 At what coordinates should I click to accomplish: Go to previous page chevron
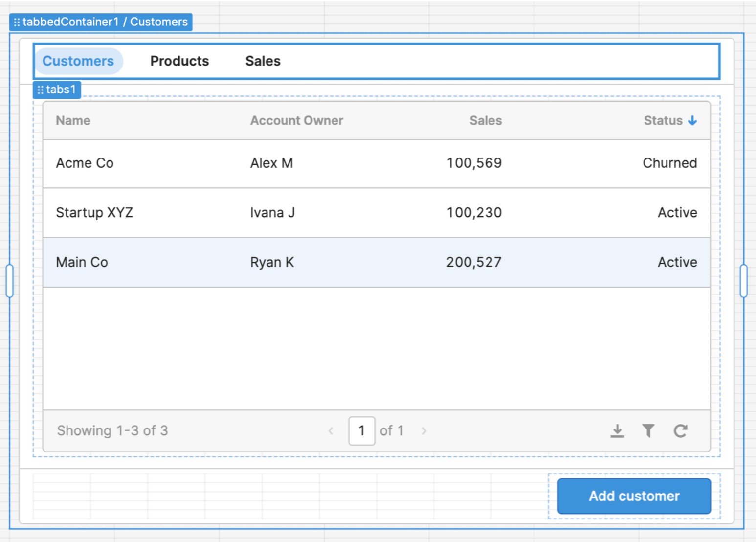pyautogui.click(x=331, y=431)
